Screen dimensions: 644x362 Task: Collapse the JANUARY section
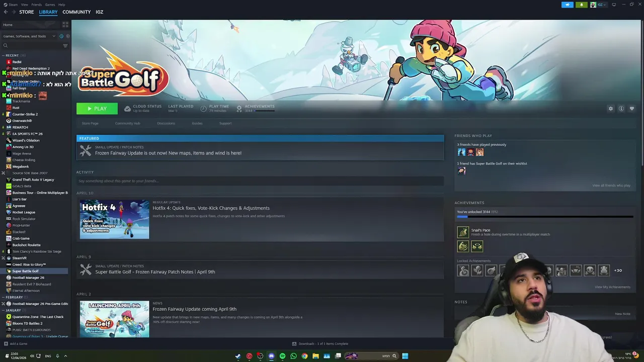4,310
